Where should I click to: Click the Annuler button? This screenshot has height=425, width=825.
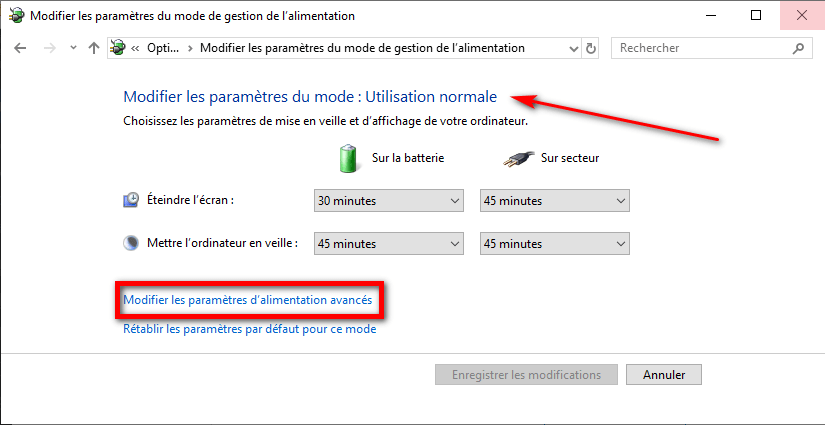coord(663,375)
